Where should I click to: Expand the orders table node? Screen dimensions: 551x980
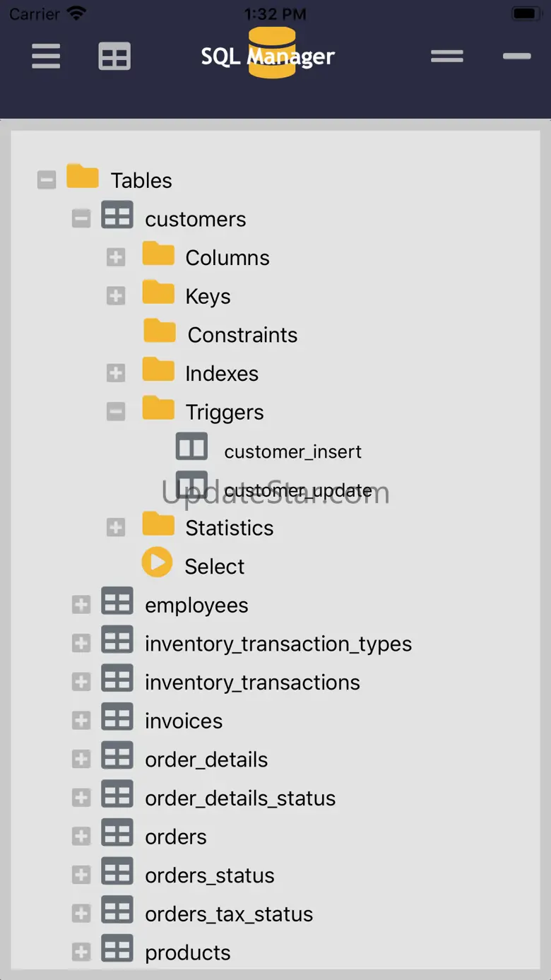click(x=81, y=837)
